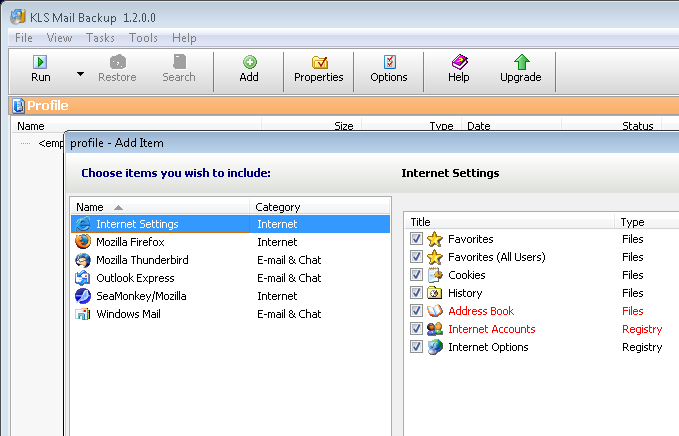Click the Run toolbar icon
The width and height of the screenshot is (679, 436).
pos(40,62)
